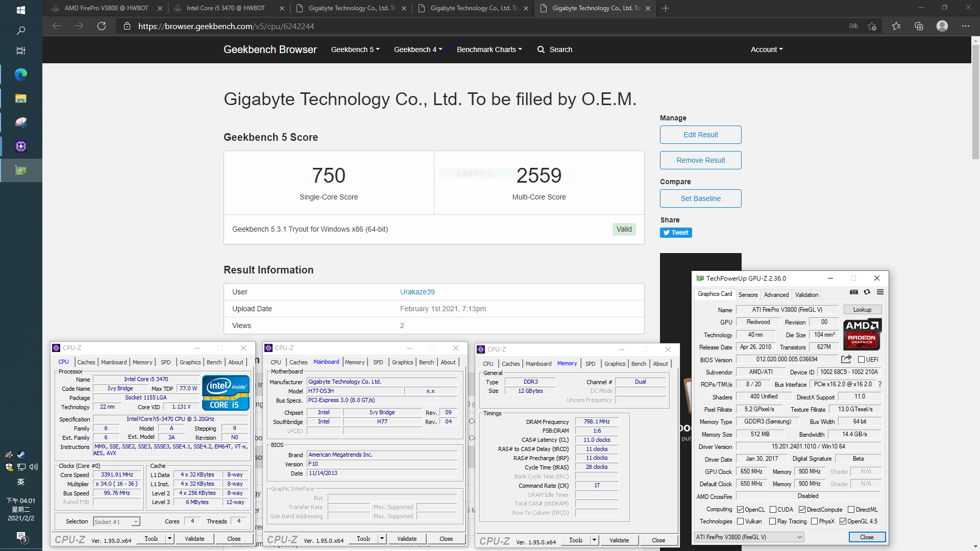Screen dimensions: 980x551
Task: Toggle PhysX checkbox
Action: click(815, 521)
